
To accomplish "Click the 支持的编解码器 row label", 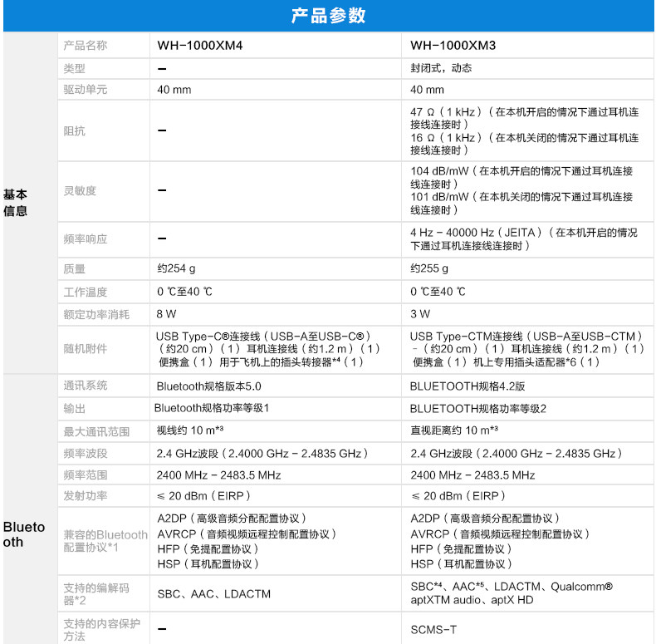I will tap(96, 594).
